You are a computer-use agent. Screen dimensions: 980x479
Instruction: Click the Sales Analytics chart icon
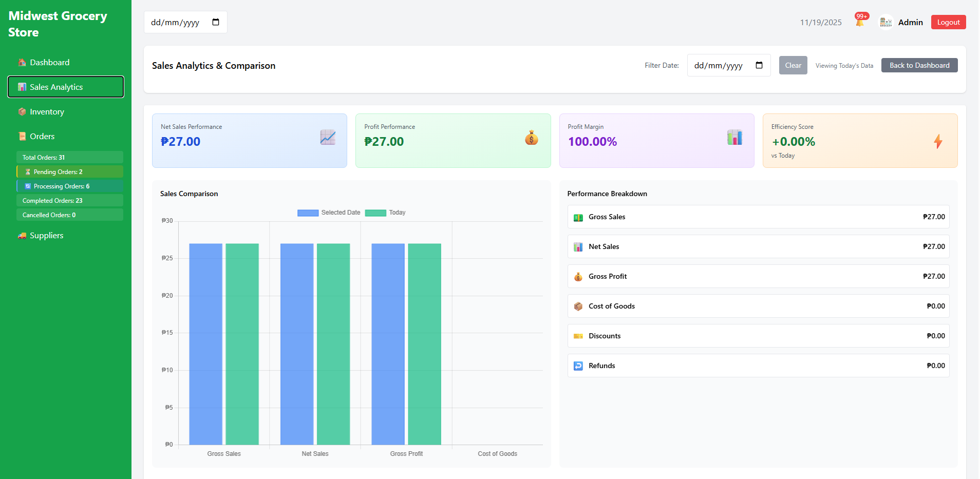tap(22, 87)
